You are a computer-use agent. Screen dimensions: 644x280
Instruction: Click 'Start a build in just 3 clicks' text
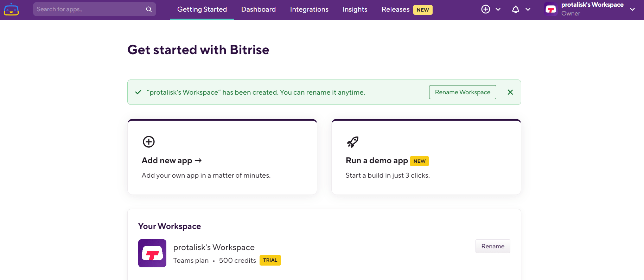point(388,175)
